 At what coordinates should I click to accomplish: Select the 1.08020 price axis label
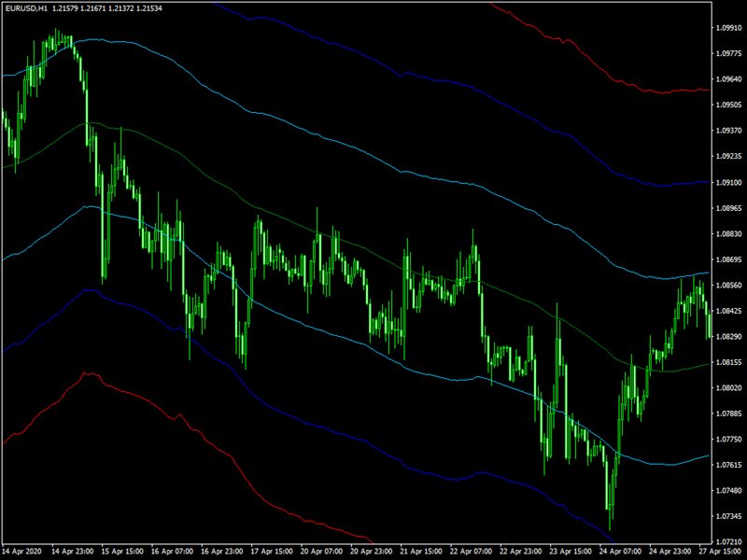click(x=728, y=388)
